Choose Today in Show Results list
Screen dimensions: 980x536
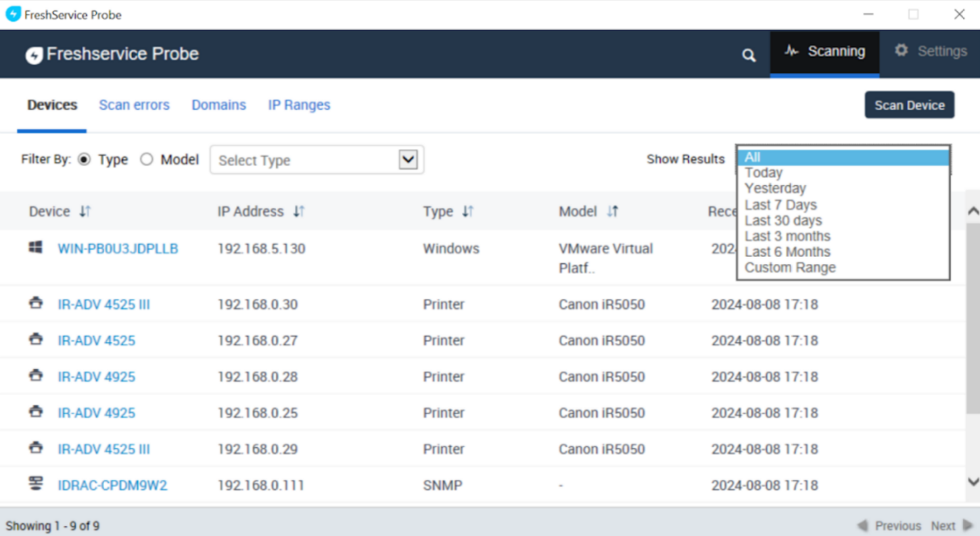(x=843, y=173)
